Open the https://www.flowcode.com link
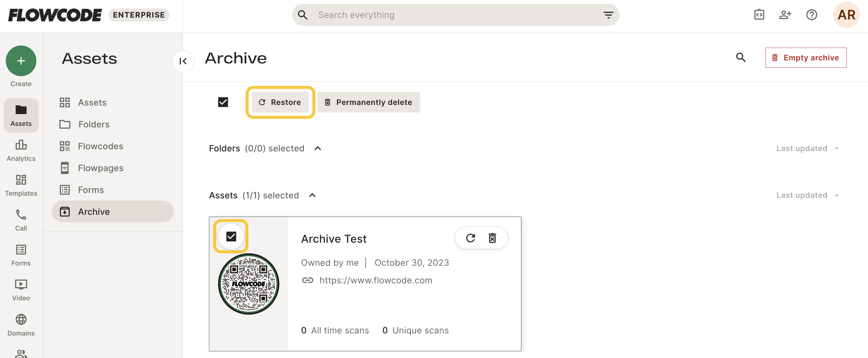 click(x=376, y=280)
